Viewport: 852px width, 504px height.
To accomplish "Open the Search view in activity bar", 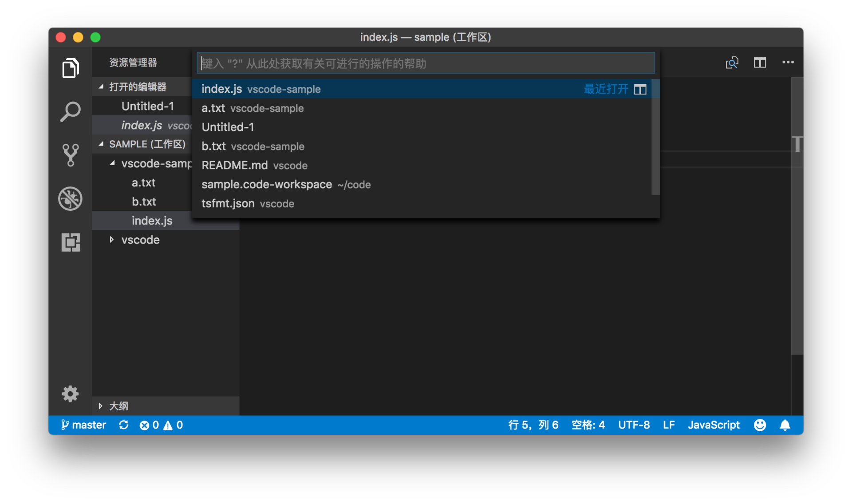I will [70, 111].
